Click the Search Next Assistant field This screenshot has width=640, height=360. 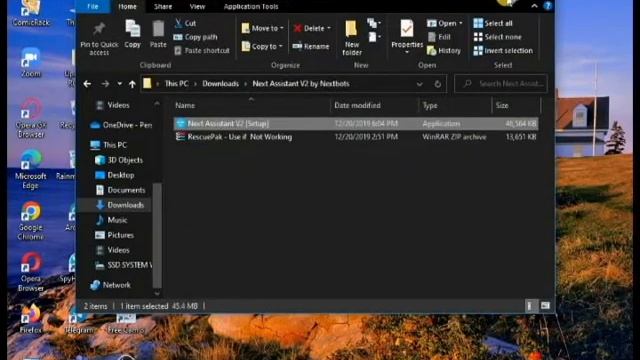(x=501, y=84)
